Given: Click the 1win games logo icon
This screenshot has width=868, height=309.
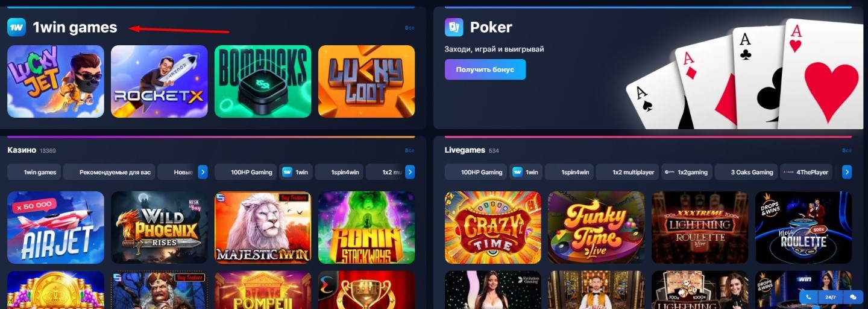Looking at the screenshot, I should (x=17, y=27).
